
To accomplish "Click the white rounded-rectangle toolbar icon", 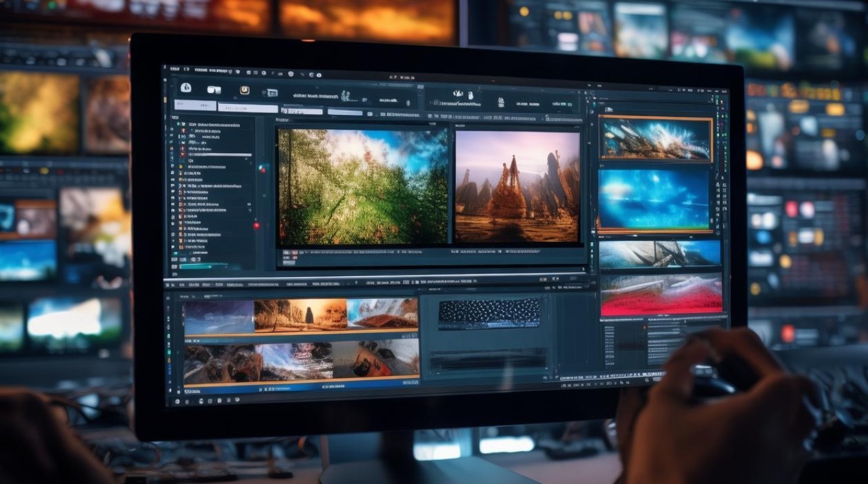I will (213, 90).
